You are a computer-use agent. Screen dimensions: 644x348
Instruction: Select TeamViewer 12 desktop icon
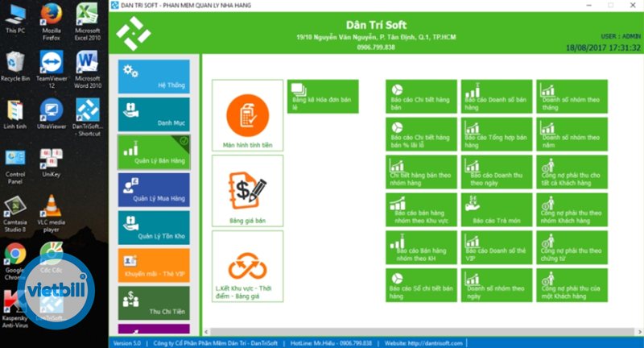tap(52, 69)
